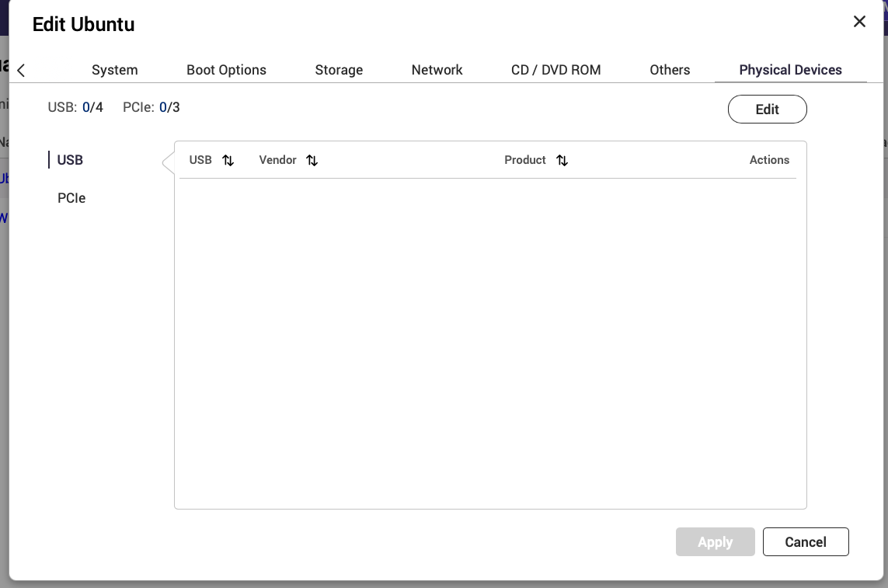Toggle the Product column sort arrows
Viewport: 888px width, 588px height.
point(562,161)
